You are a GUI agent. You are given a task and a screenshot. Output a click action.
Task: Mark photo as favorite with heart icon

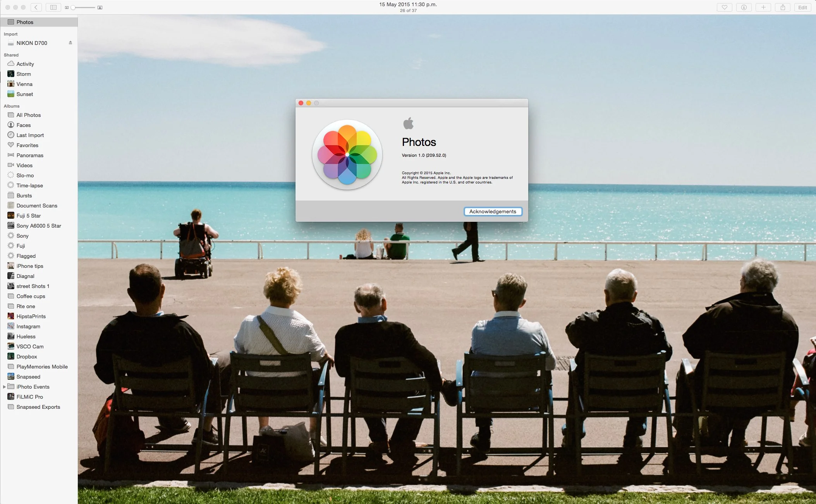tap(724, 7)
